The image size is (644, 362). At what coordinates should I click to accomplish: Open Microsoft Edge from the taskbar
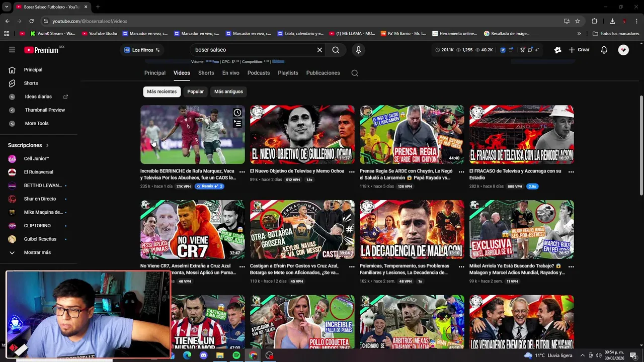click(x=187, y=355)
